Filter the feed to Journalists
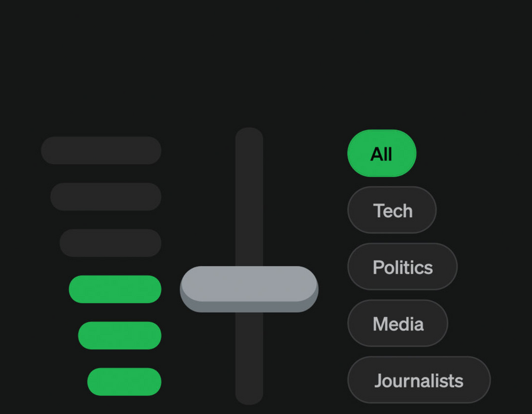 click(x=419, y=380)
